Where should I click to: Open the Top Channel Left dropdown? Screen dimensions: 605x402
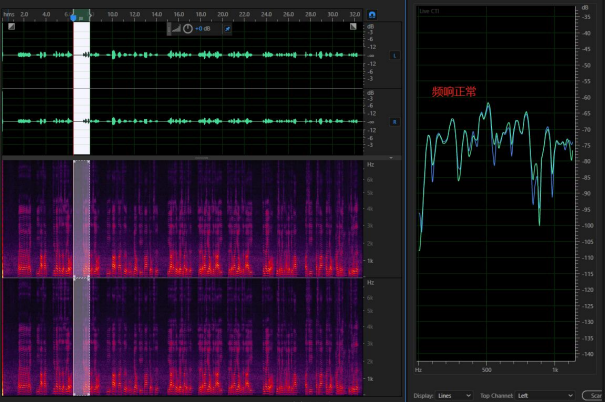545,395
